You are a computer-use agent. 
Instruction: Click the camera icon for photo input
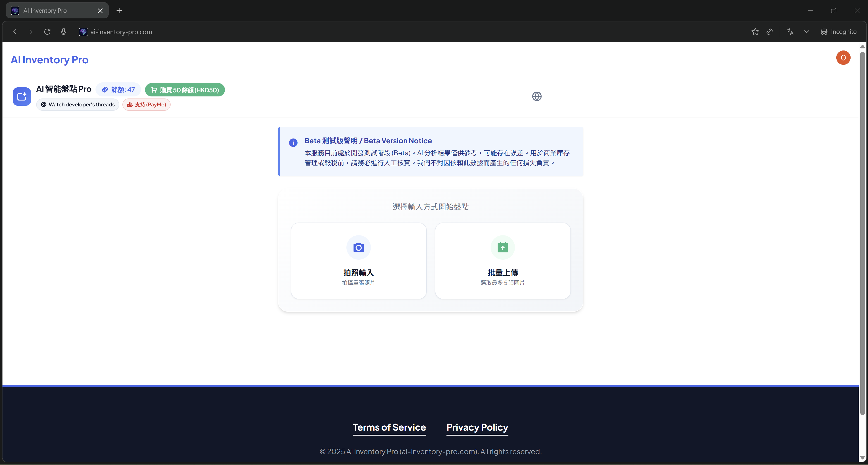pos(358,247)
